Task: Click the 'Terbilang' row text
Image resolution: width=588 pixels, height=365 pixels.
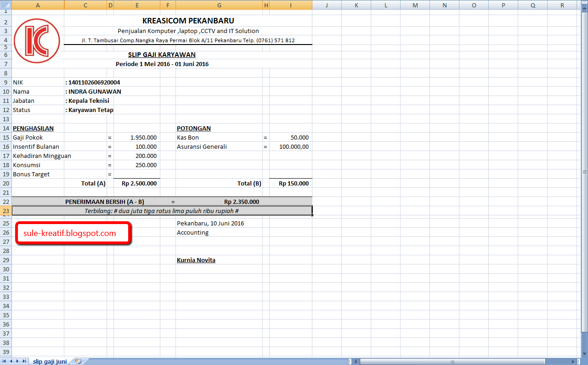Action: pyautogui.click(x=162, y=211)
